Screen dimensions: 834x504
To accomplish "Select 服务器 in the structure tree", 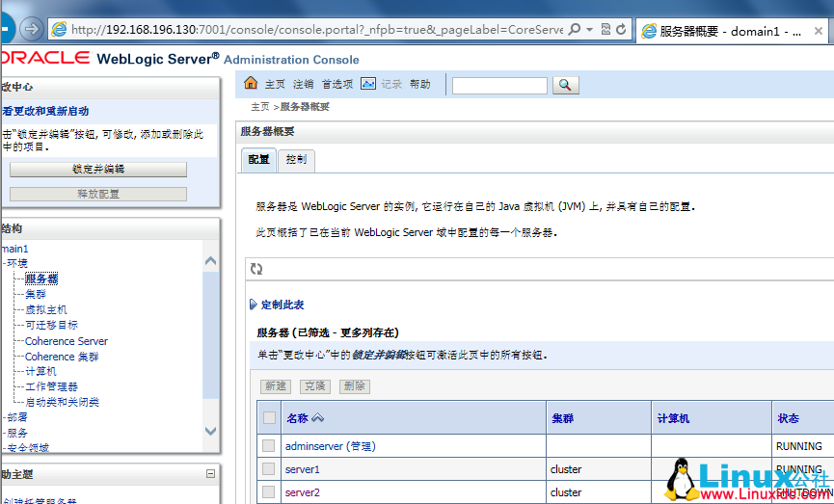I will (x=41, y=279).
